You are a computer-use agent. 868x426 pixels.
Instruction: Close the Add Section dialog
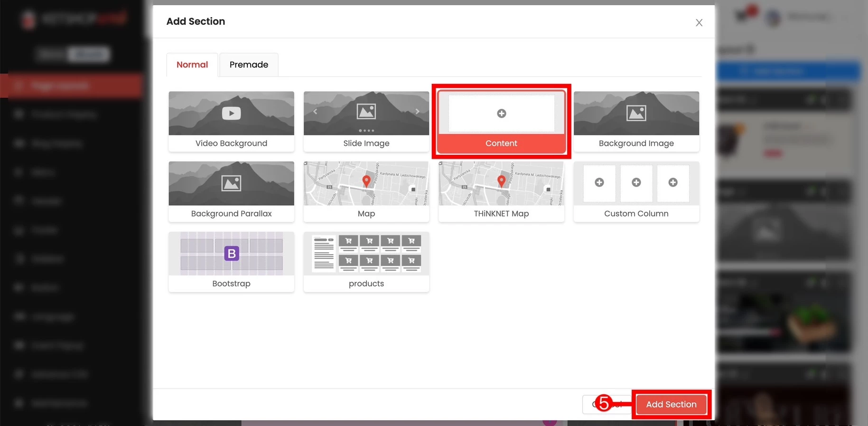coord(699,23)
